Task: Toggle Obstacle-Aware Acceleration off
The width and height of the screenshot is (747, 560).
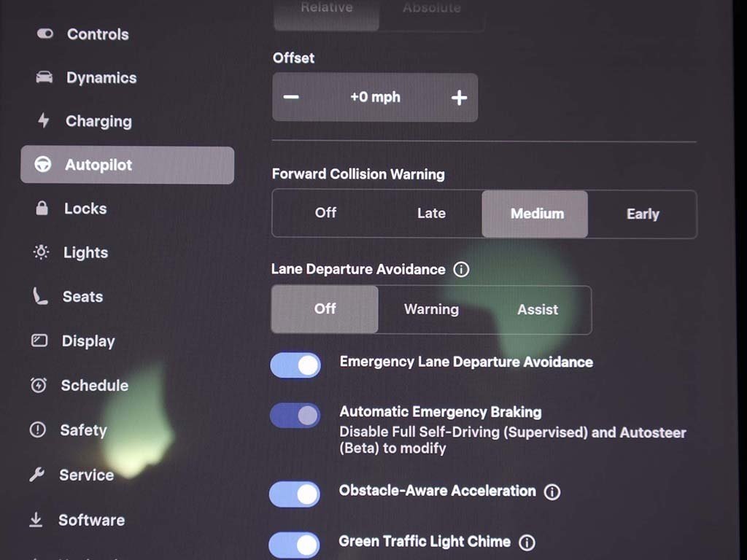Action: (x=295, y=494)
